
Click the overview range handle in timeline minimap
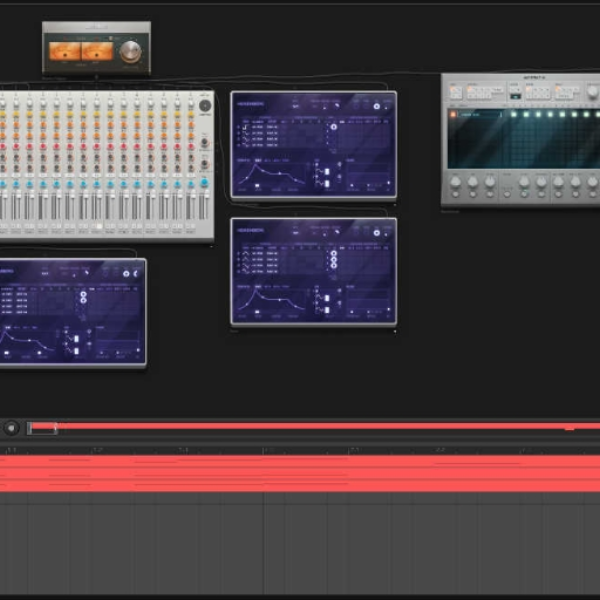42,428
